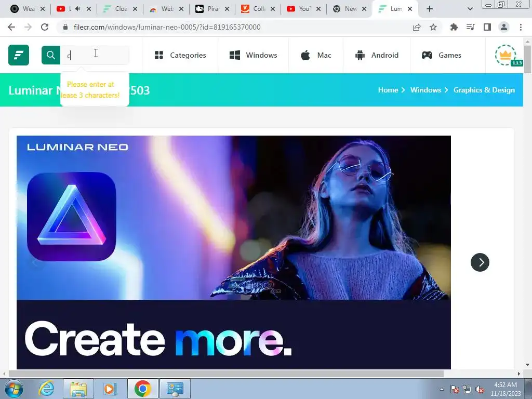Screen dimensions: 532x399
Task: Focus the site search input field
Action: coord(95,55)
